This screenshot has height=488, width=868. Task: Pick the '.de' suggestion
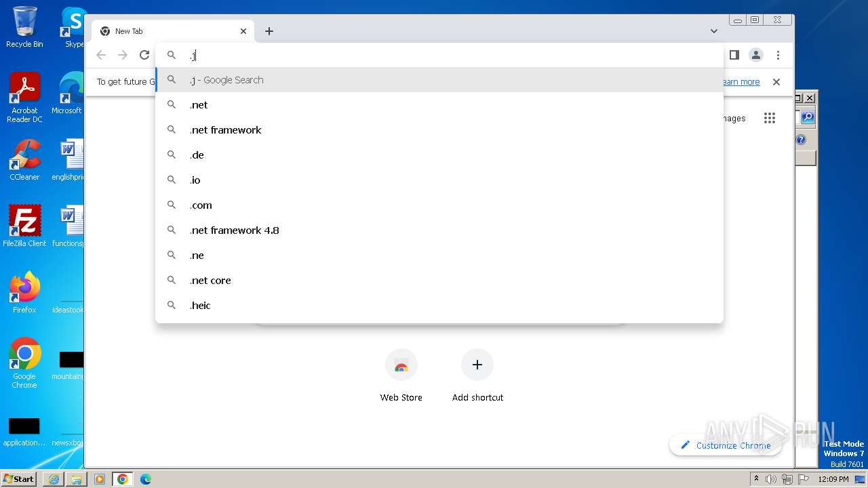(439, 155)
